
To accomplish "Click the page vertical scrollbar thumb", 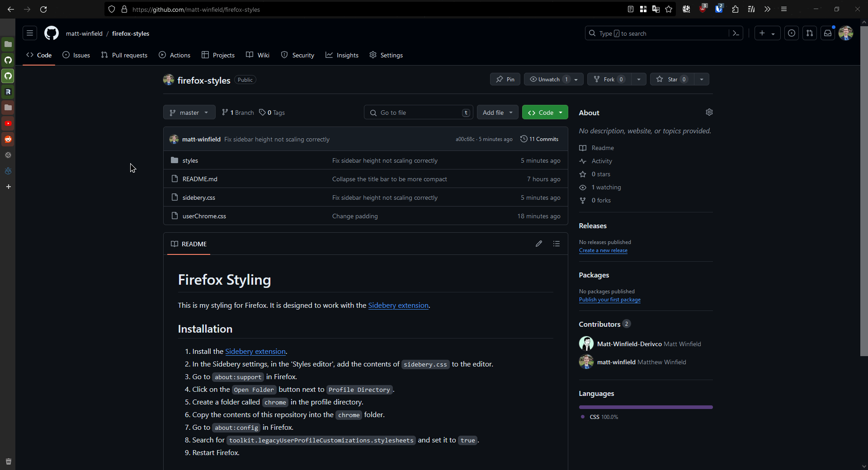I will tap(864, 191).
